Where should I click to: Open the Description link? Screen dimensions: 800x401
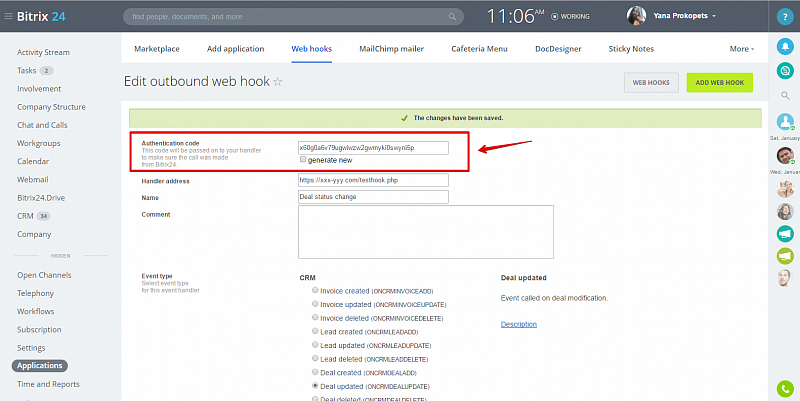click(518, 324)
